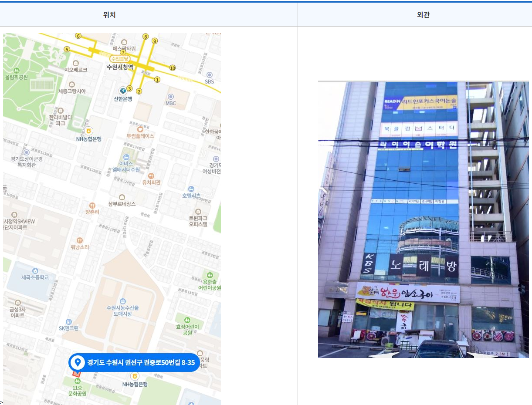This screenshot has height=405, width=532.
Task: Click subway exit number 6 marker
Action: coord(78,36)
